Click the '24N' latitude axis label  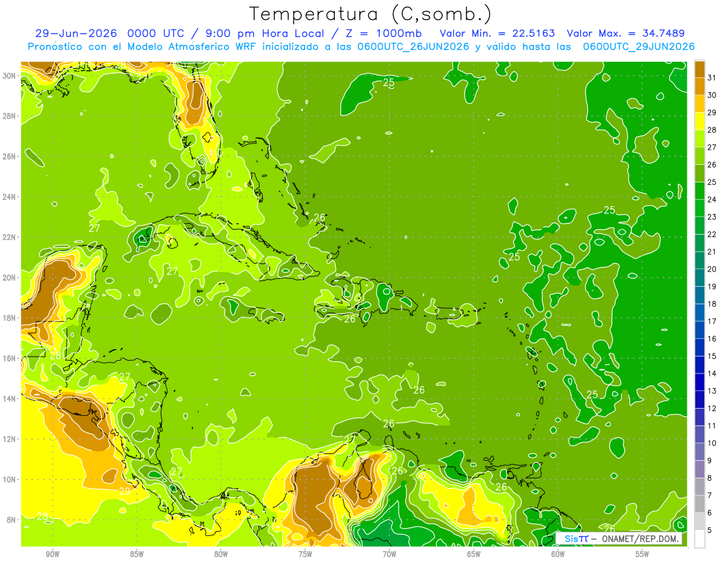tap(10, 197)
